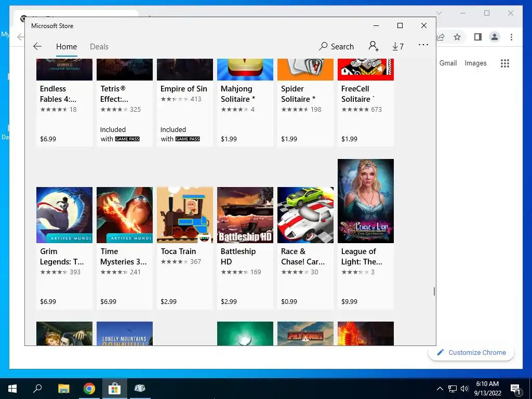This screenshot has width=532, height=399.
Task: Open the Battleship HD game image
Action: coord(245,215)
